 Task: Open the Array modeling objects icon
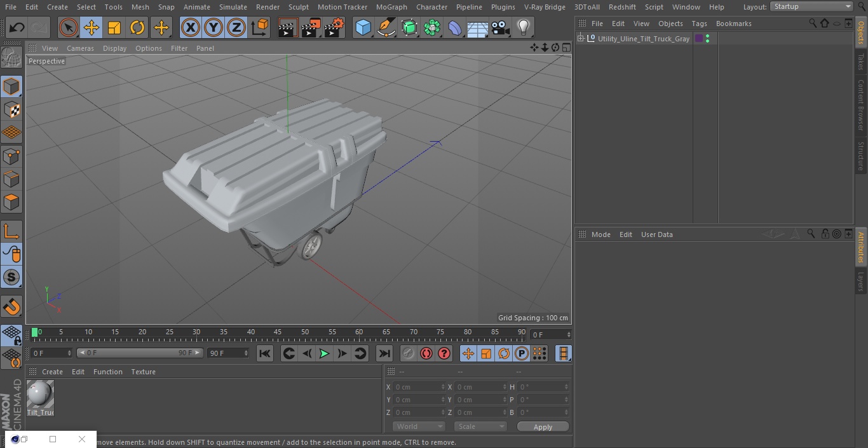click(x=432, y=27)
